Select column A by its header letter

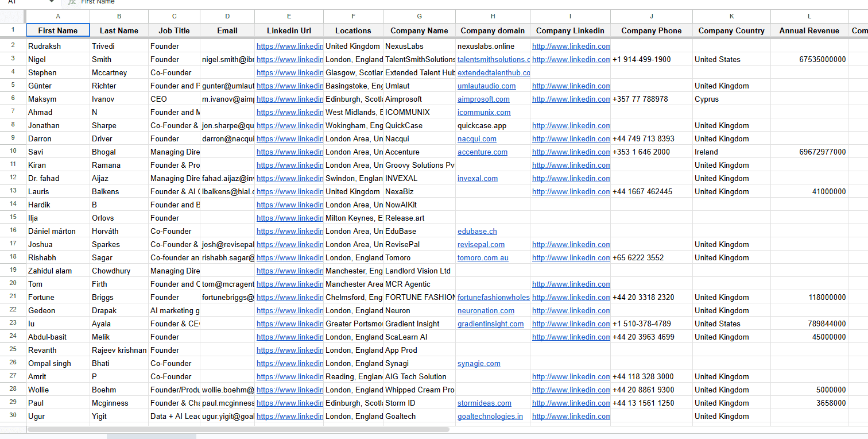[x=58, y=16]
